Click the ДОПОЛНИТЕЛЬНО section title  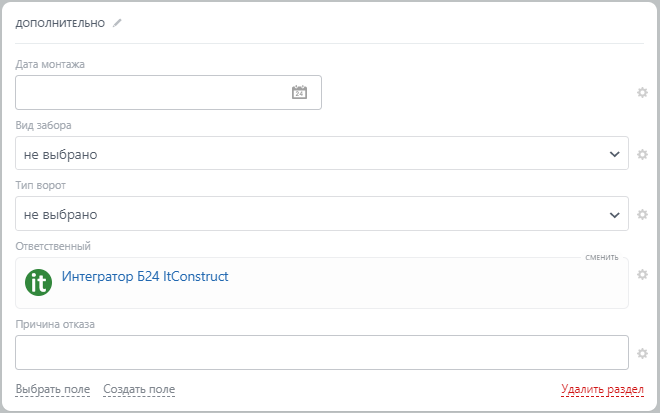click(61, 23)
